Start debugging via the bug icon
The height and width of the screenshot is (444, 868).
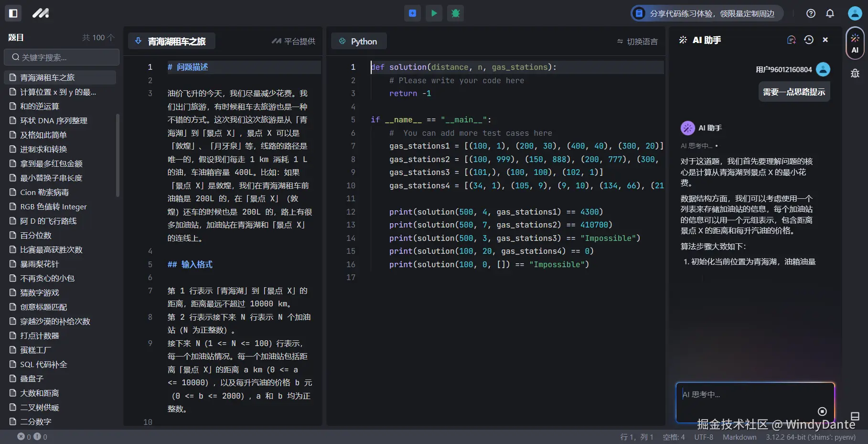[x=455, y=13]
